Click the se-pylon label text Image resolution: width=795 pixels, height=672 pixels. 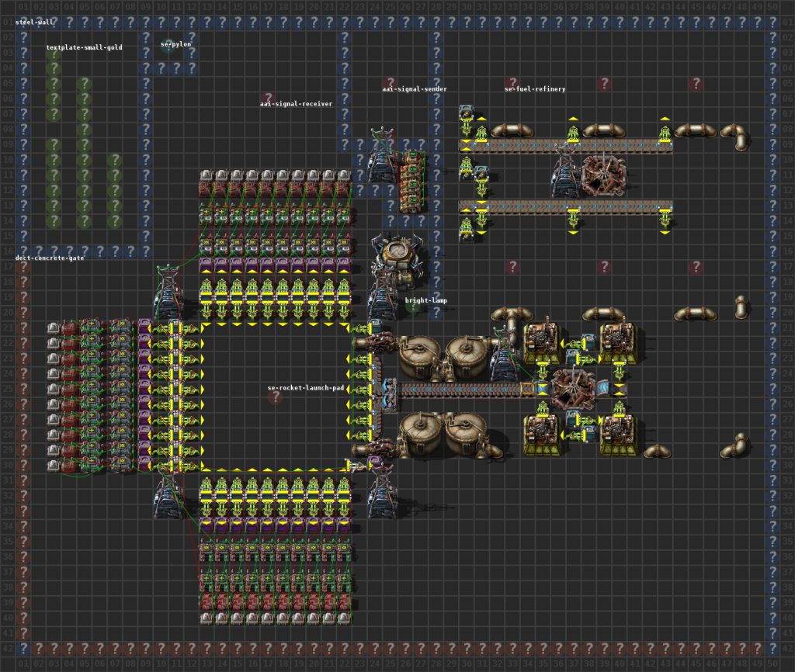click(x=176, y=44)
